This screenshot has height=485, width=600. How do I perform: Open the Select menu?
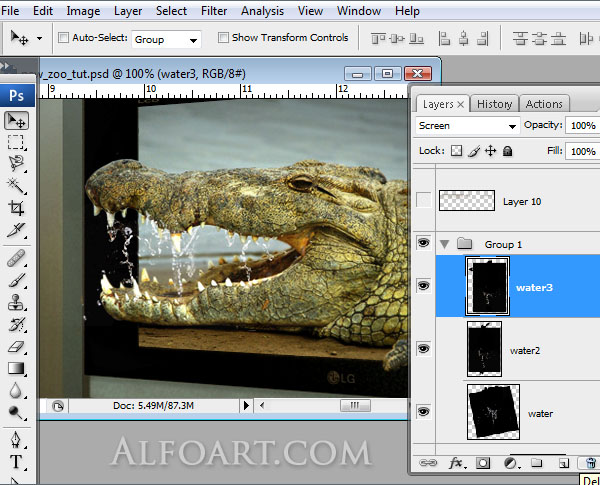(x=171, y=11)
